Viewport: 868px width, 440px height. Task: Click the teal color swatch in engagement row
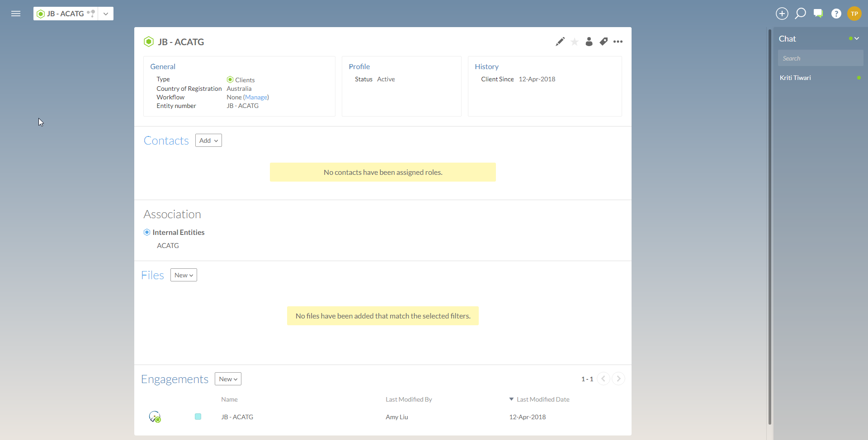[x=198, y=417]
